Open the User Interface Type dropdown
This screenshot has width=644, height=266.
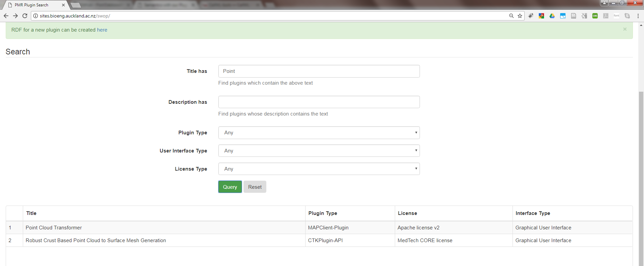(319, 151)
